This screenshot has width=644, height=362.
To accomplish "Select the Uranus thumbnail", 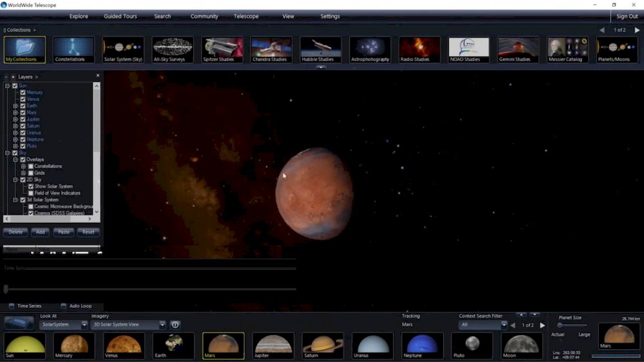I will pyautogui.click(x=372, y=345).
